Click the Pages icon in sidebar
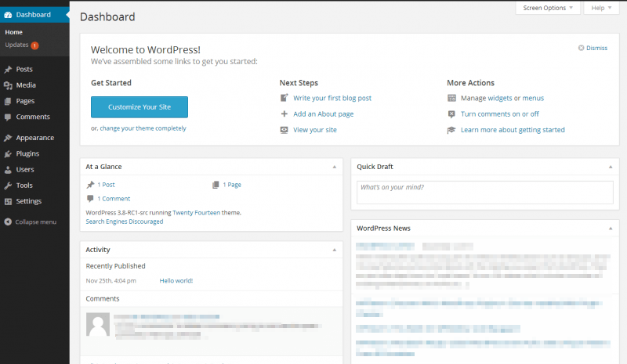This screenshot has width=627, height=364. (8, 101)
